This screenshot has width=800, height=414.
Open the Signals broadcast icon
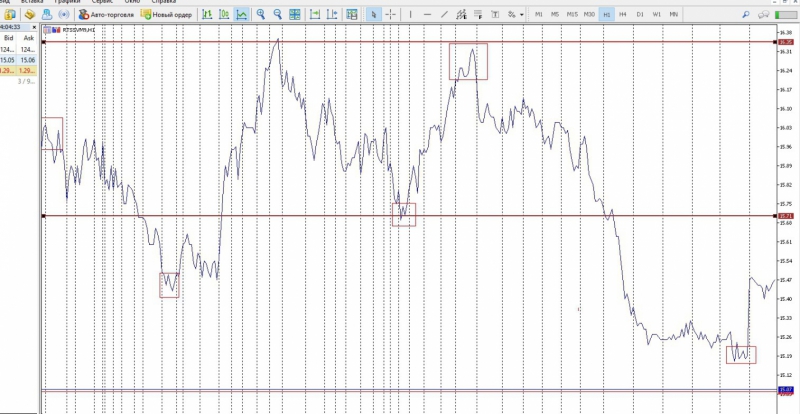click(x=64, y=14)
